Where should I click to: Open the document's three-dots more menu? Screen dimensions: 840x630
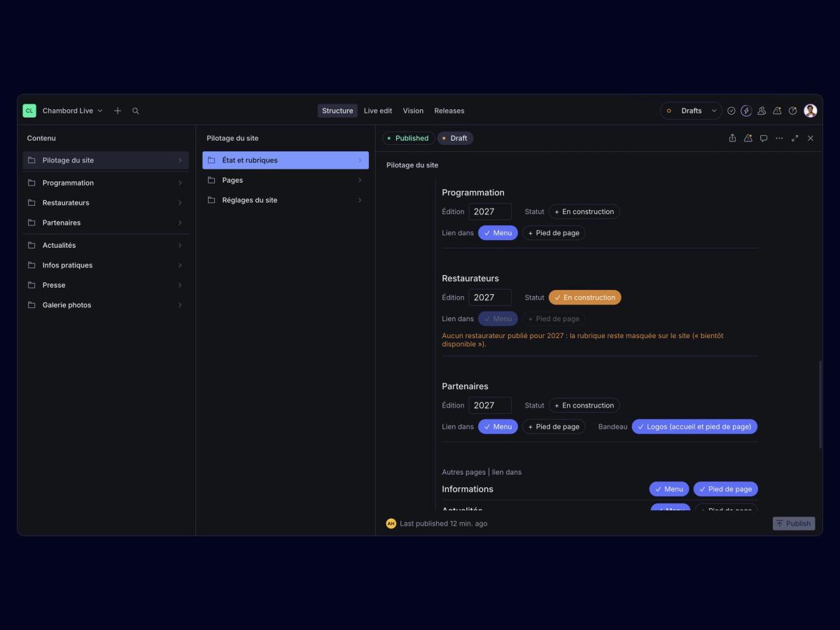pyautogui.click(x=779, y=138)
